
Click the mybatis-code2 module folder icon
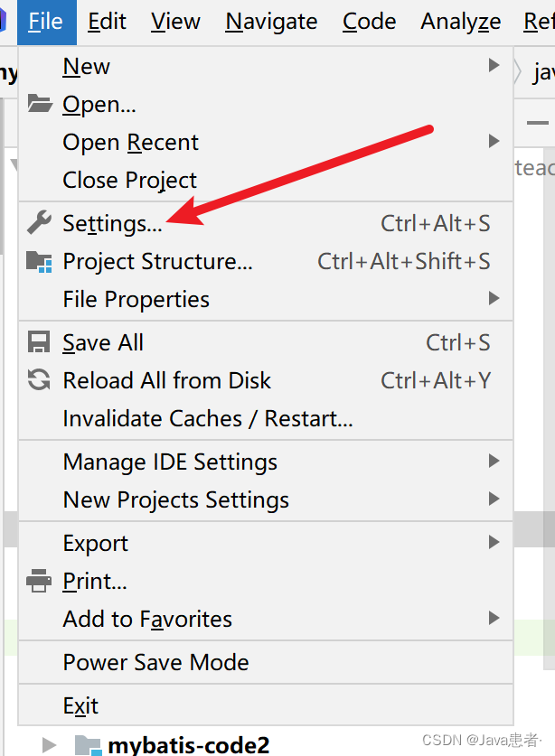tap(89, 745)
